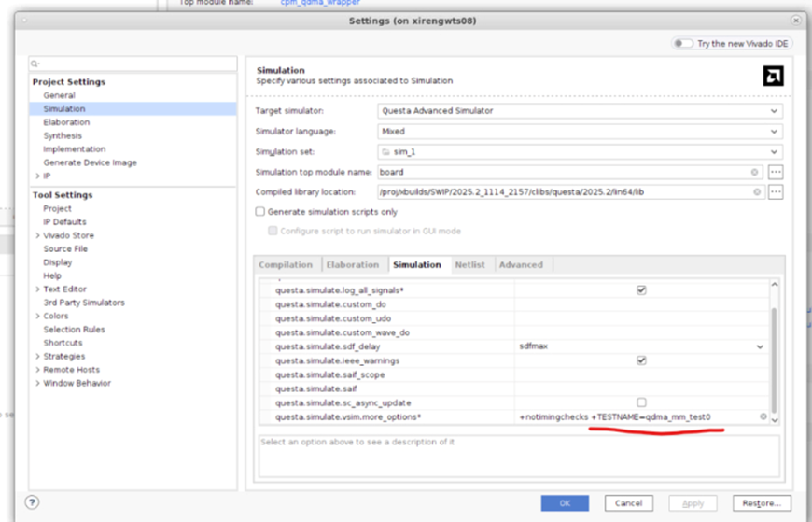The image size is (812, 522).
Task: Open the help question mark icon
Action: [32, 501]
